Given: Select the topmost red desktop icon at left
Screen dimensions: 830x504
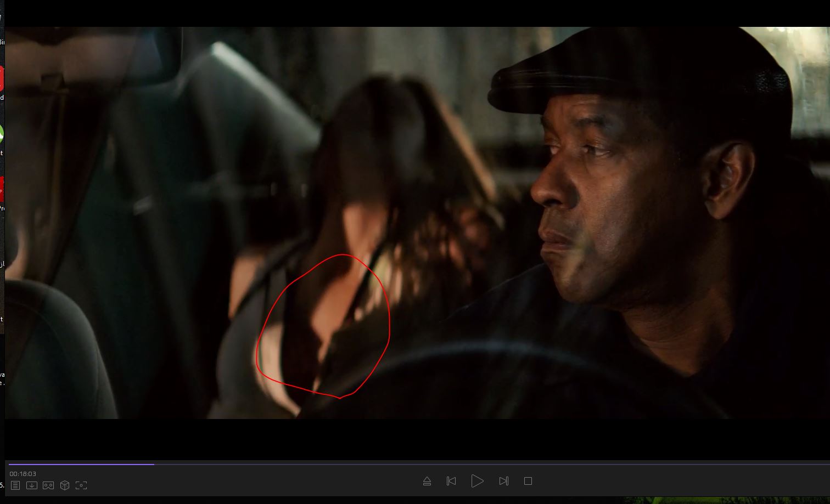Looking at the screenshot, I should [x=2, y=78].
